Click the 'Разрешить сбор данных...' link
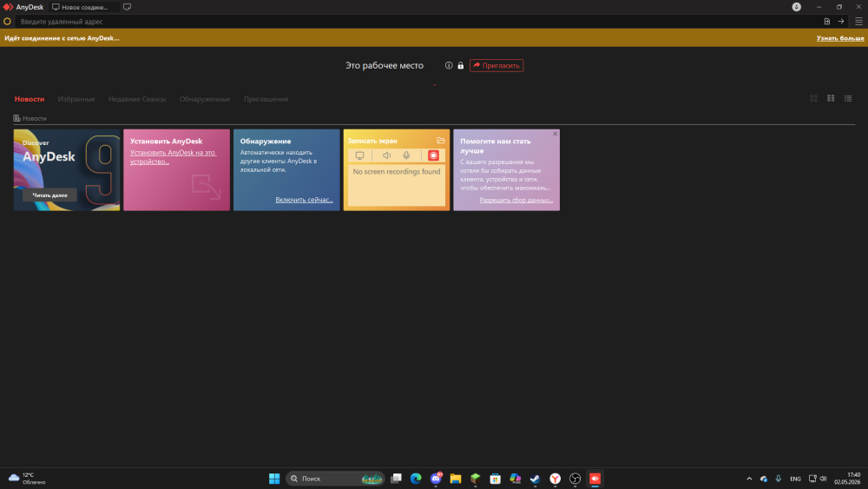This screenshot has width=868, height=489. tap(516, 200)
